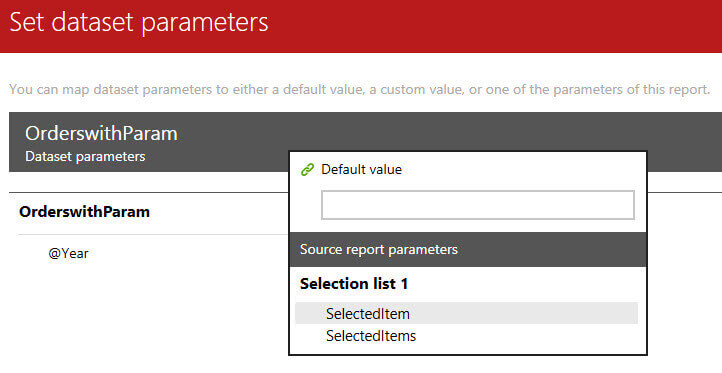The height and width of the screenshot is (373, 722).
Task: Click the @Year dataset parameter row
Action: tap(68, 253)
